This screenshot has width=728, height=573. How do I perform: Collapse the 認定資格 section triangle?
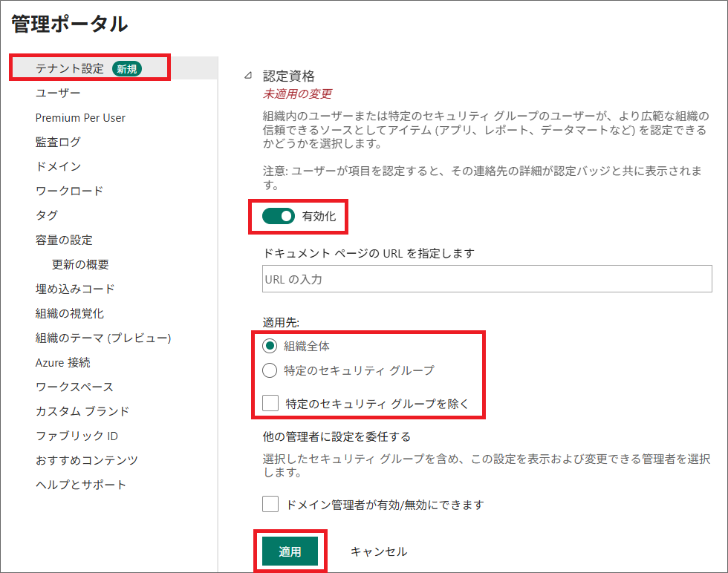pos(248,76)
